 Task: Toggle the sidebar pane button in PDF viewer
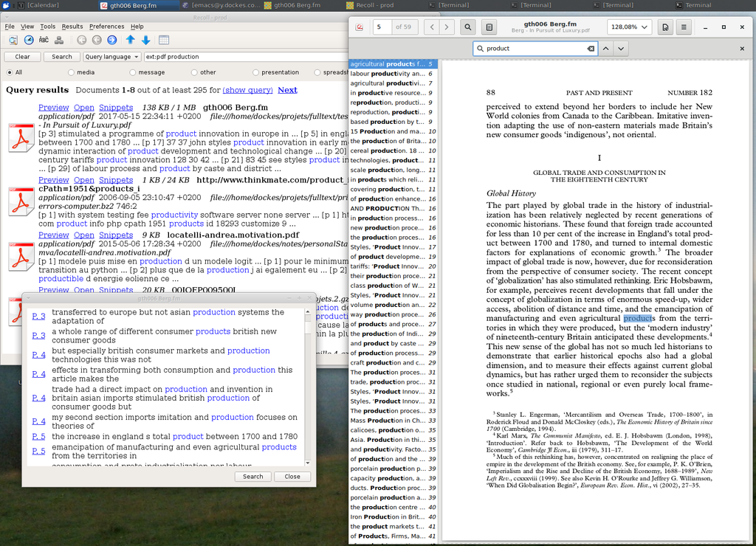489,27
